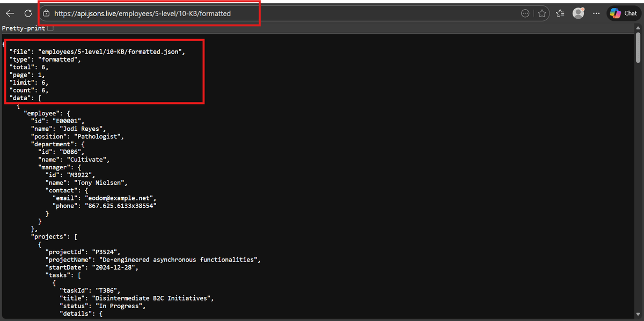Click the "count": 6 line

pos(29,91)
